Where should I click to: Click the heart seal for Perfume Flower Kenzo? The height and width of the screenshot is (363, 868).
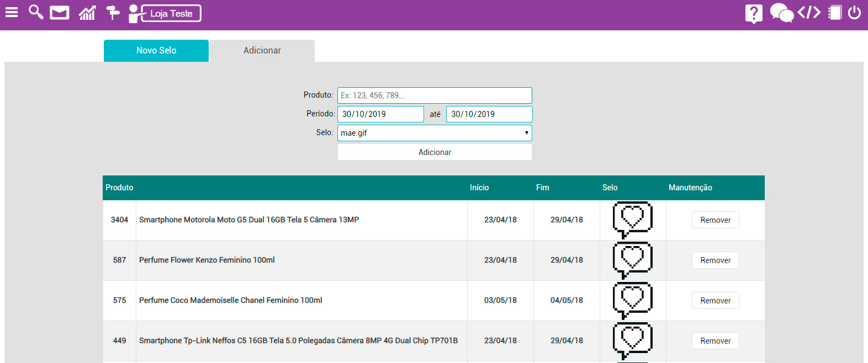(633, 260)
